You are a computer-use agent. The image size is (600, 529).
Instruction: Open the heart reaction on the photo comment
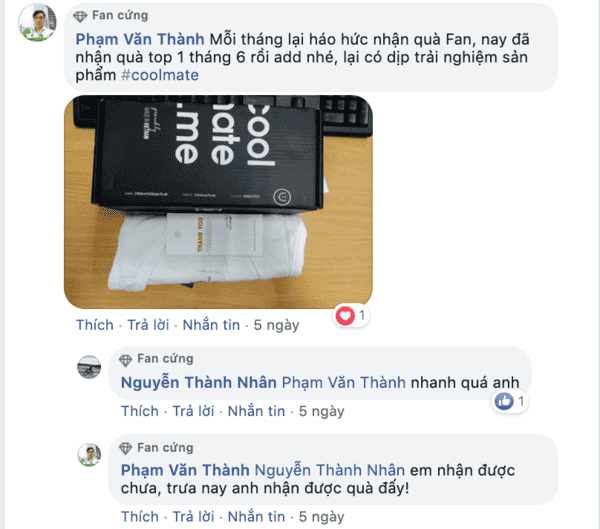(x=345, y=316)
